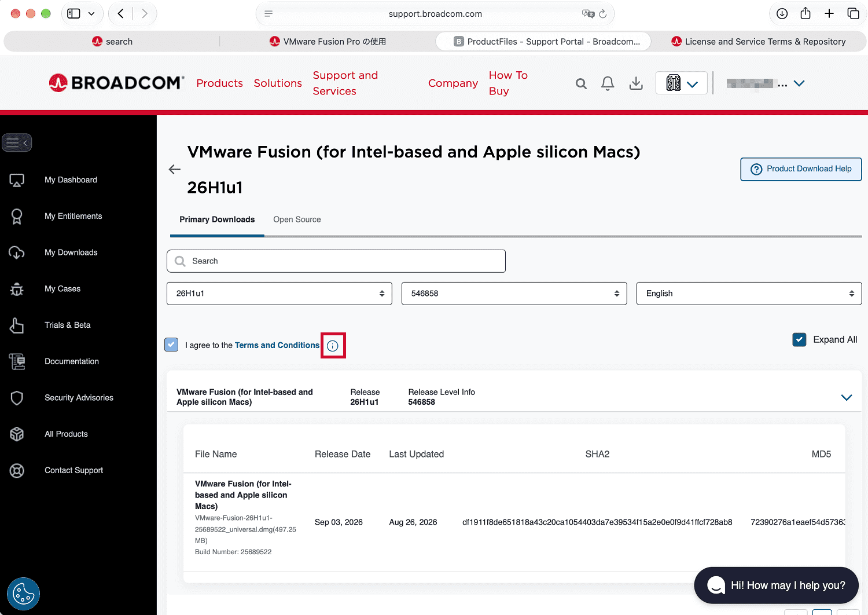Select the License and Service Terms browser tab
The width and height of the screenshot is (868, 615).
point(759,42)
